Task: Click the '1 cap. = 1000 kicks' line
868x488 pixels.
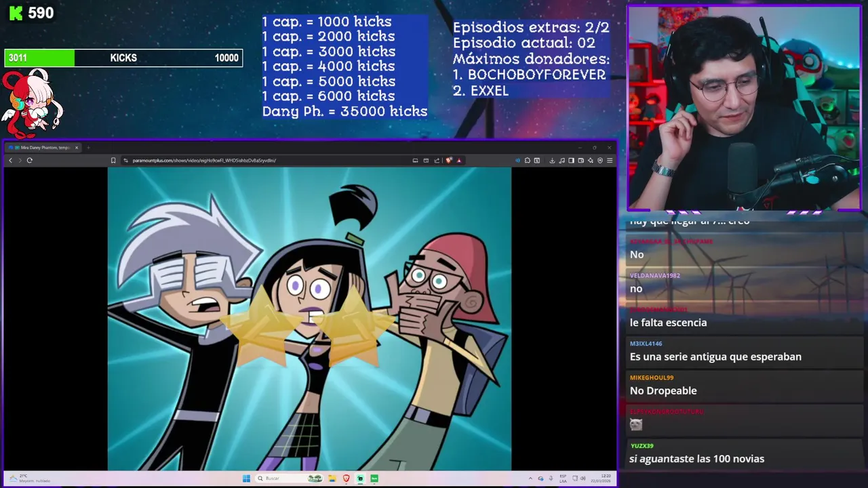Action: click(326, 22)
